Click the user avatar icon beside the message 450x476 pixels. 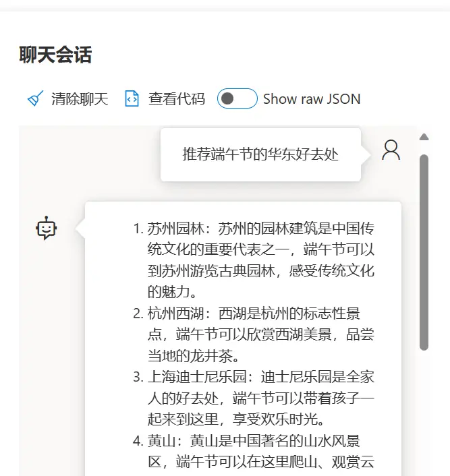(x=391, y=150)
